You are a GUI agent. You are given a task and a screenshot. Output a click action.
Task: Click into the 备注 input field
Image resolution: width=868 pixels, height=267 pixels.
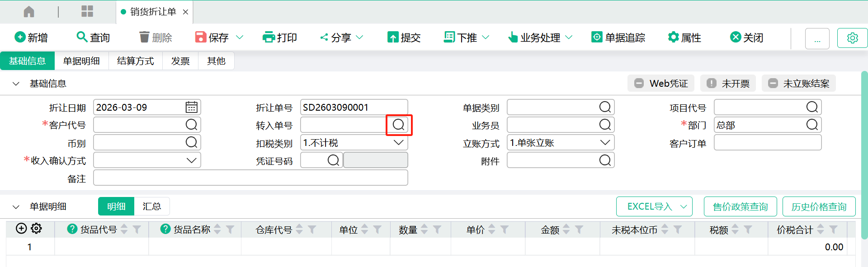point(250,178)
